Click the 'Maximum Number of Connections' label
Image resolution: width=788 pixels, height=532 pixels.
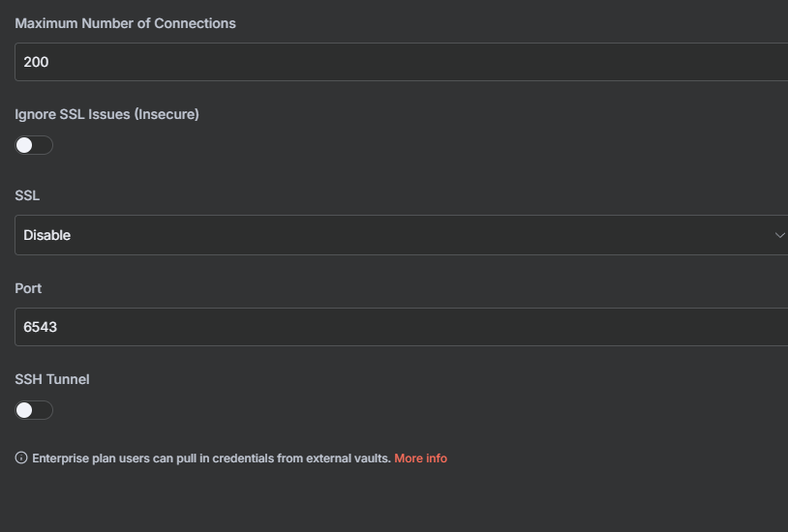click(125, 23)
